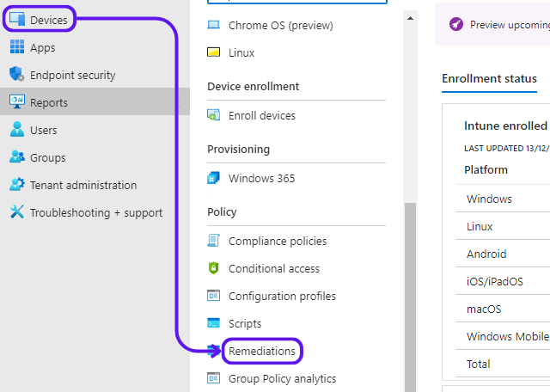Click the Scripts PowerShell icon
The height and width of the screenshot is (392, 550).
[x=214, y=323]
